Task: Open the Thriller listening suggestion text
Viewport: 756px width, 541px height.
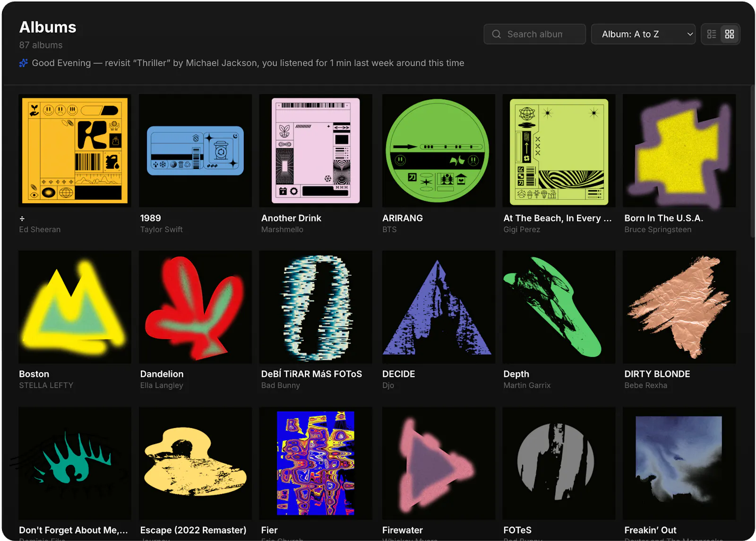Action: 248,63
